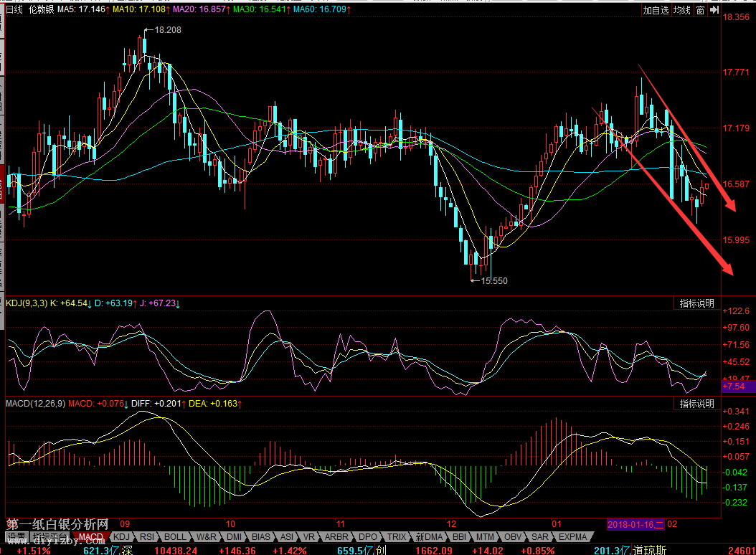756x555 pixels.
Task: Click the 18.208 high price label
Action: [168, 30]
